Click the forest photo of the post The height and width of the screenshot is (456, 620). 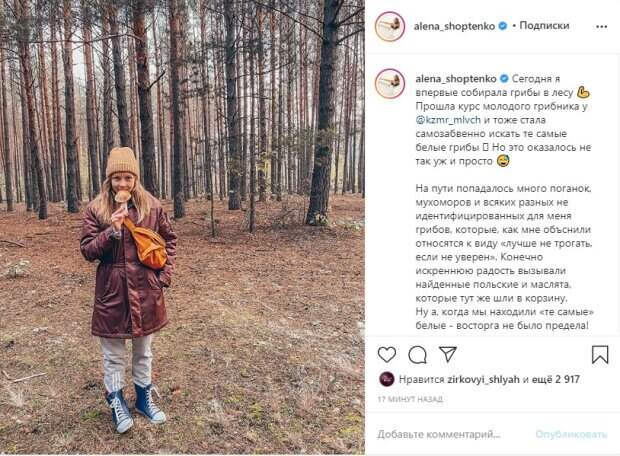[x=182, y=227]
